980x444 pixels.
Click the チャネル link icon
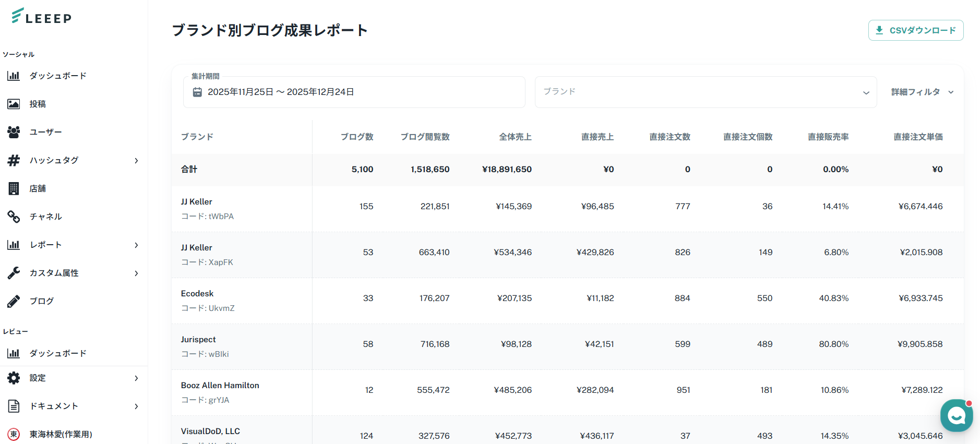click(14, 217)
